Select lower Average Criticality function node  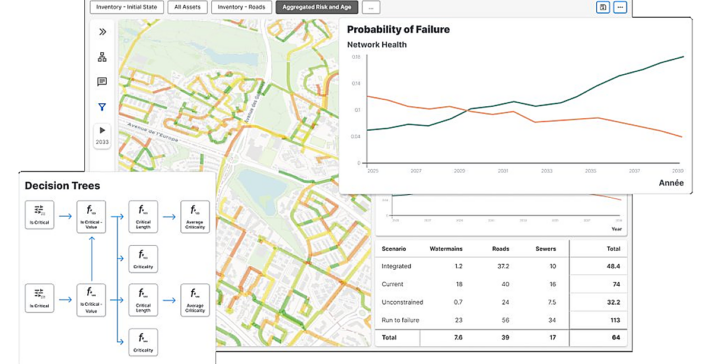tap(195, 300)
